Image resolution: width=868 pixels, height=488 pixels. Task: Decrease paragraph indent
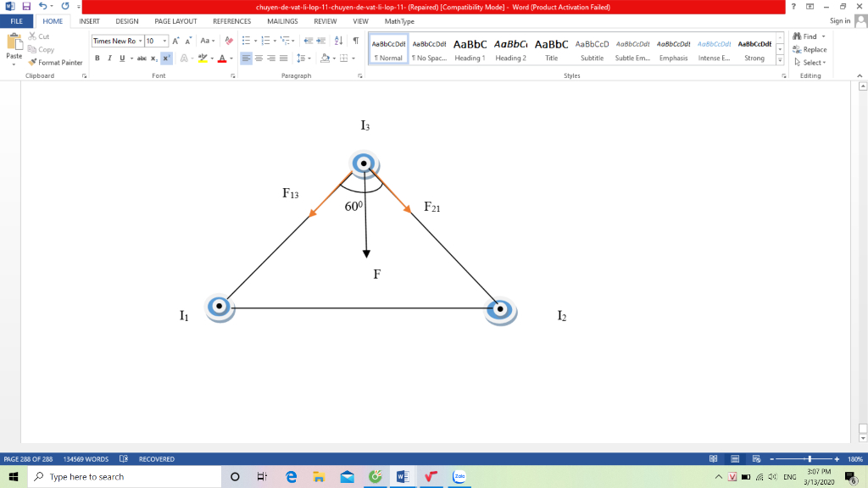click(309, 41)
